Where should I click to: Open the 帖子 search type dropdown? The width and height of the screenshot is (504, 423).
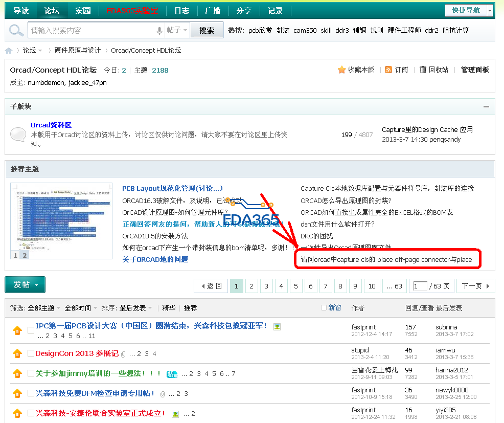point(177,30)
